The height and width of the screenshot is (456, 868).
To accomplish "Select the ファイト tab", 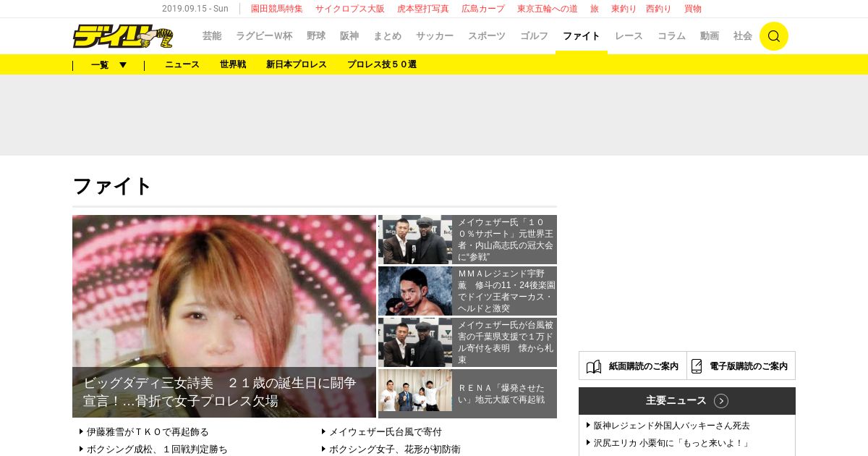I will [x=582, y=36].
